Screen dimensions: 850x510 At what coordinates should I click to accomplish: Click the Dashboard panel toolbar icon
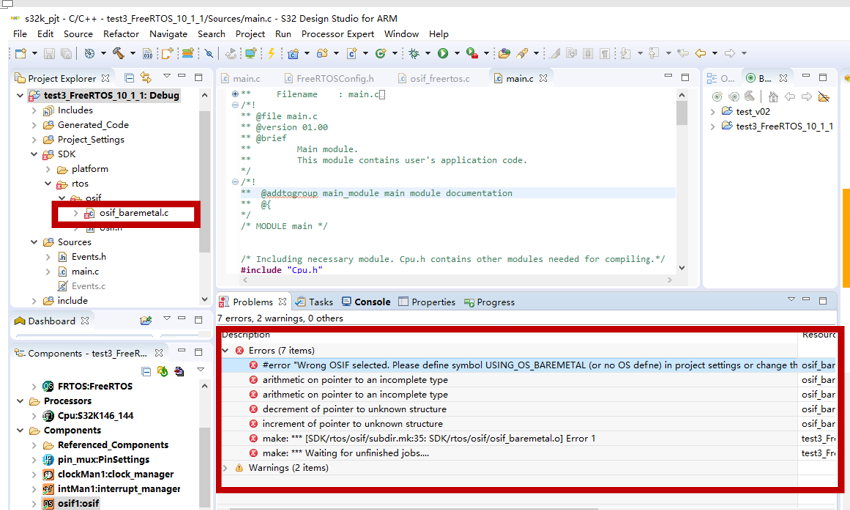[146, 320]
